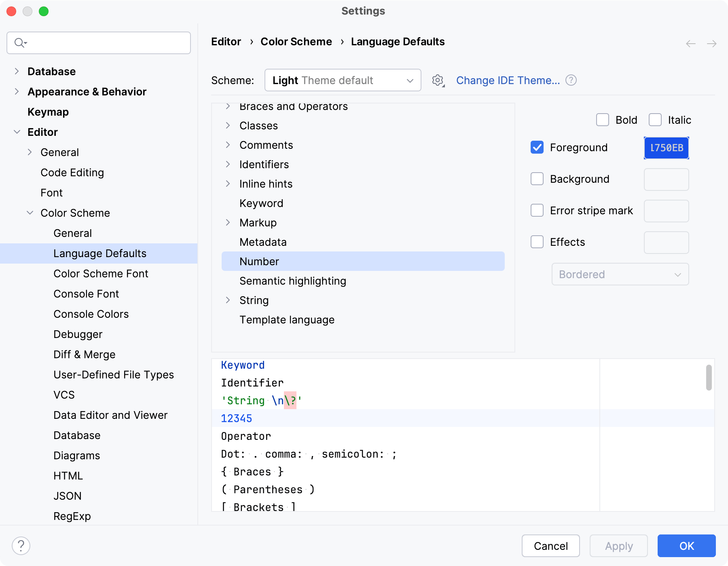Expand the String attribute group

click(x=228, y=300)
